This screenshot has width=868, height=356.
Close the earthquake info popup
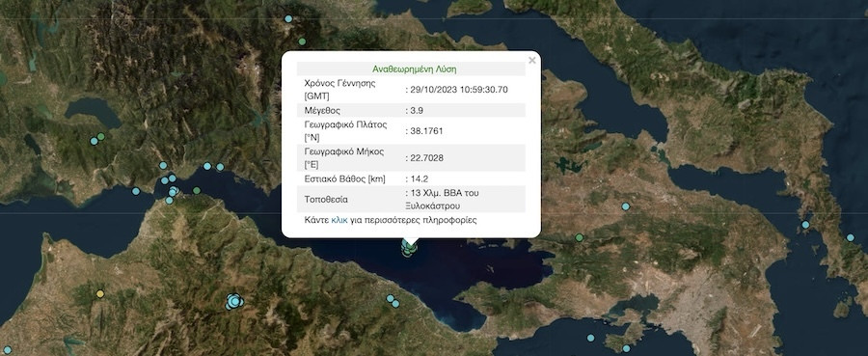532,61
